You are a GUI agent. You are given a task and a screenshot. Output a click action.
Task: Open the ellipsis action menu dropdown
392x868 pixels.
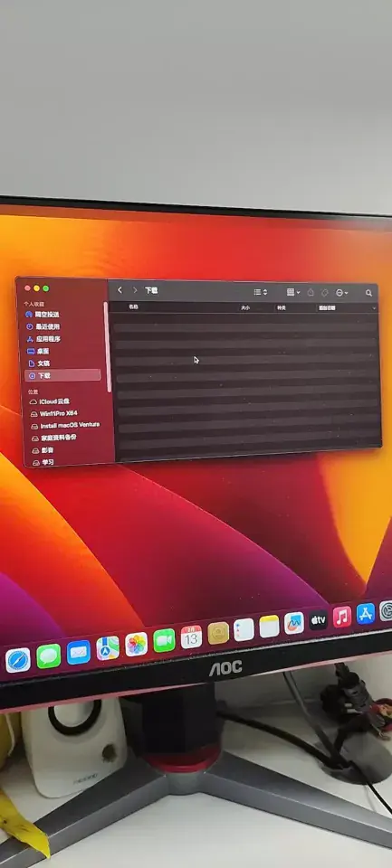tap(341, 292)
